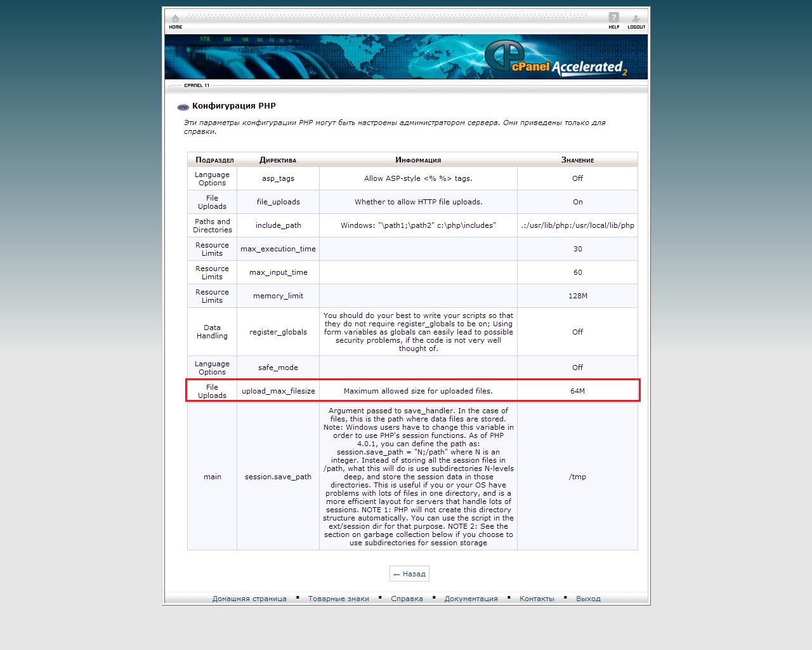
Task: Click the 64M value in highlighted row
Action: (577, 391)
